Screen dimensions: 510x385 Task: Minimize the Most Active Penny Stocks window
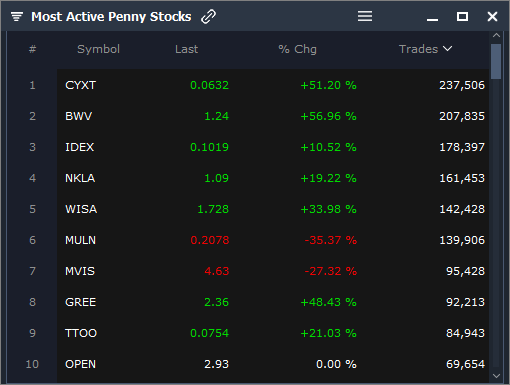(432, 20)
